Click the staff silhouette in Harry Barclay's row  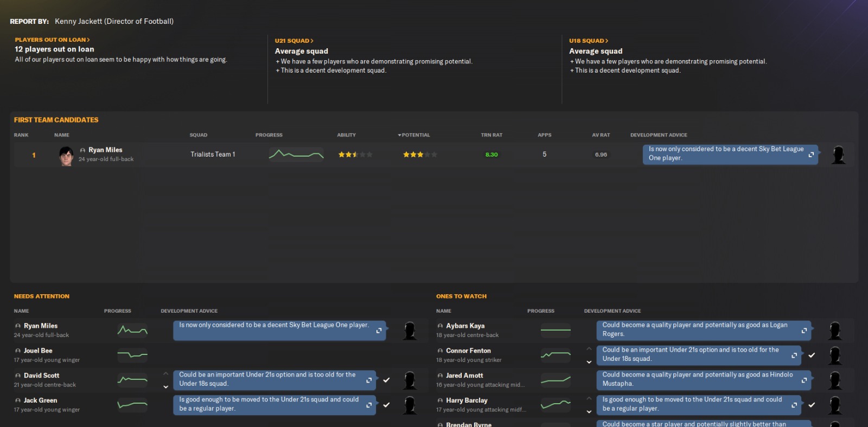[x=835, y=405]
